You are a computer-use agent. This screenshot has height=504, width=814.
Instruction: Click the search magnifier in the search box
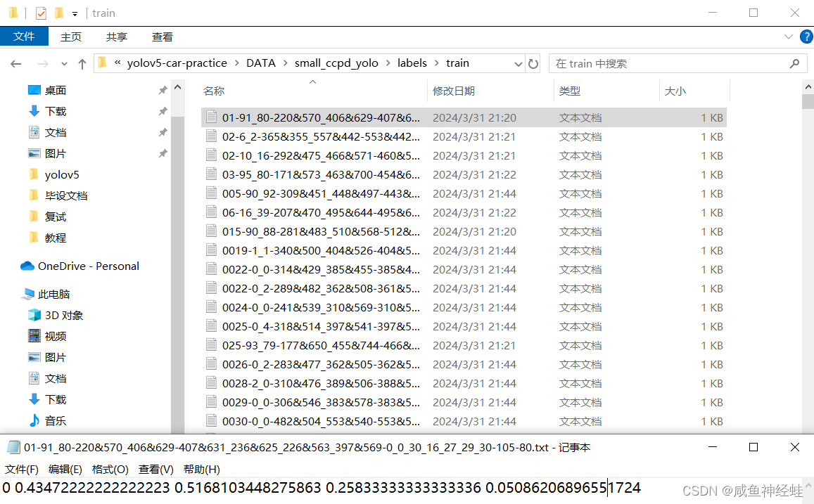tap(795, 63)
